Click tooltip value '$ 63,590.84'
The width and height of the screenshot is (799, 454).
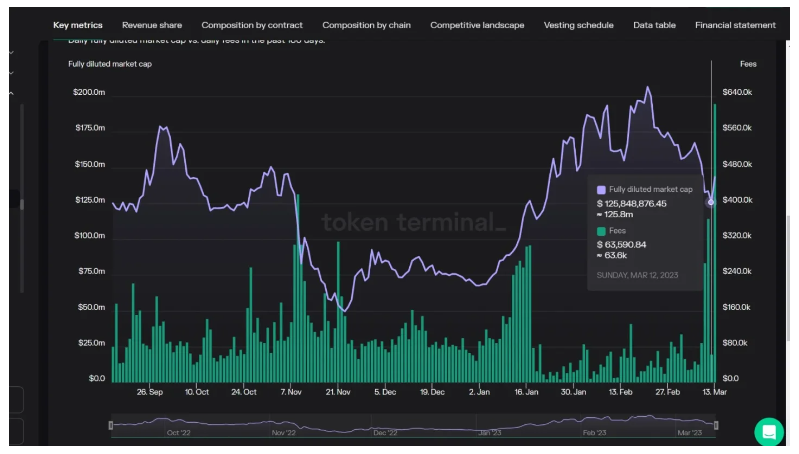pos(621,245)
